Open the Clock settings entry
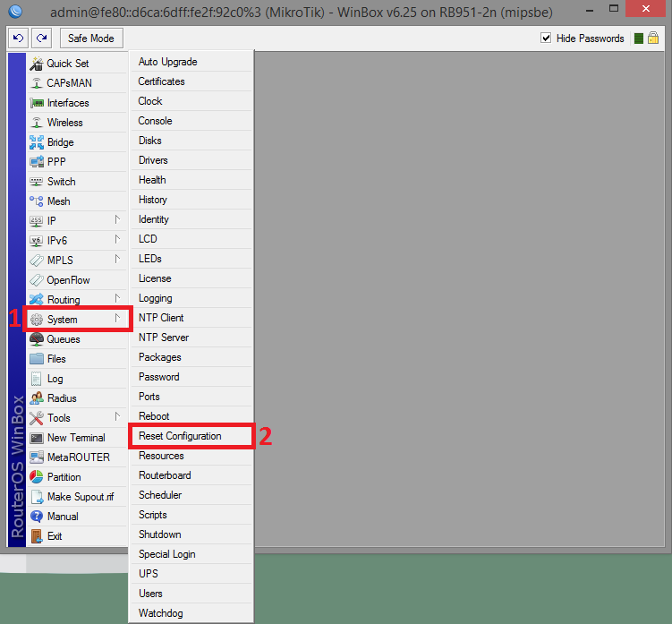Screen dimensions: 672x624 [191, 101]
